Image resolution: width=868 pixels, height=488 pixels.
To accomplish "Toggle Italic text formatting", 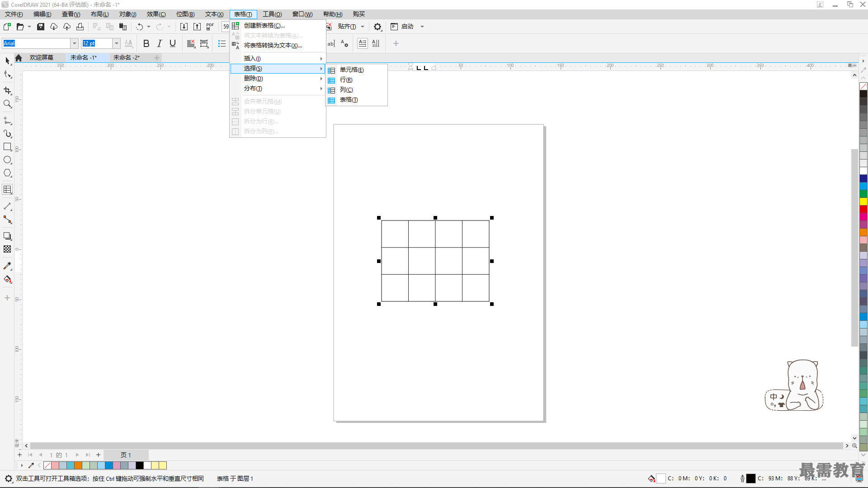I will (x=159, y=43).
